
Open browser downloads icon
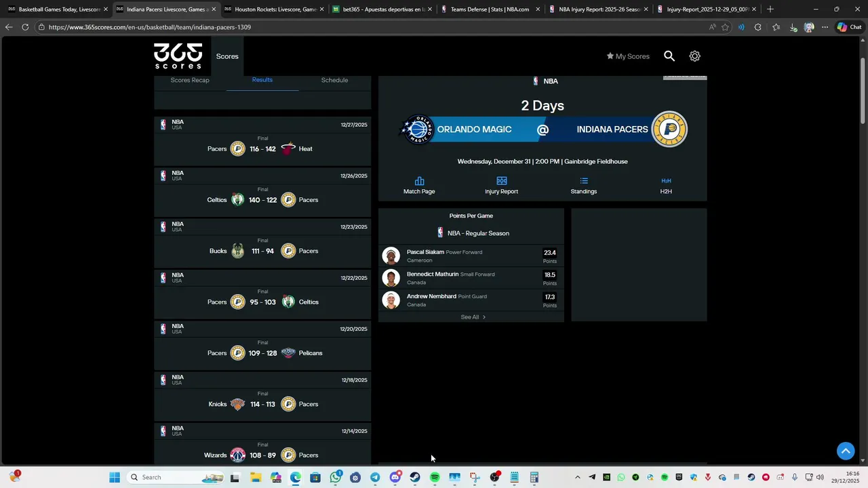(x=793, y=27)
